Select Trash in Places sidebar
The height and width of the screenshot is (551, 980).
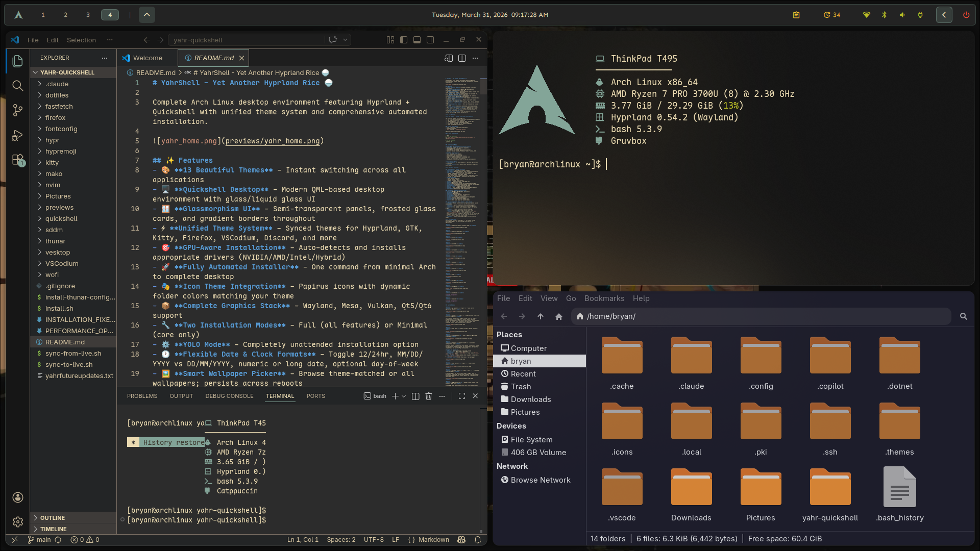pyautogui.click(x=521, y=387)
